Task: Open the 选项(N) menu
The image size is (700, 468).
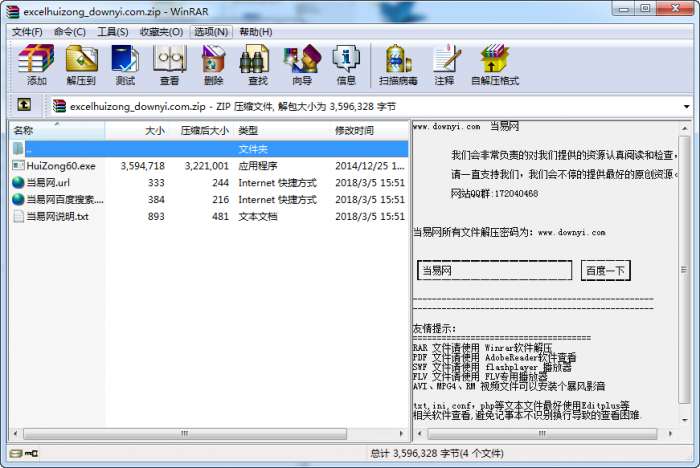Action: pyautogui.click(x=211, y=32)
